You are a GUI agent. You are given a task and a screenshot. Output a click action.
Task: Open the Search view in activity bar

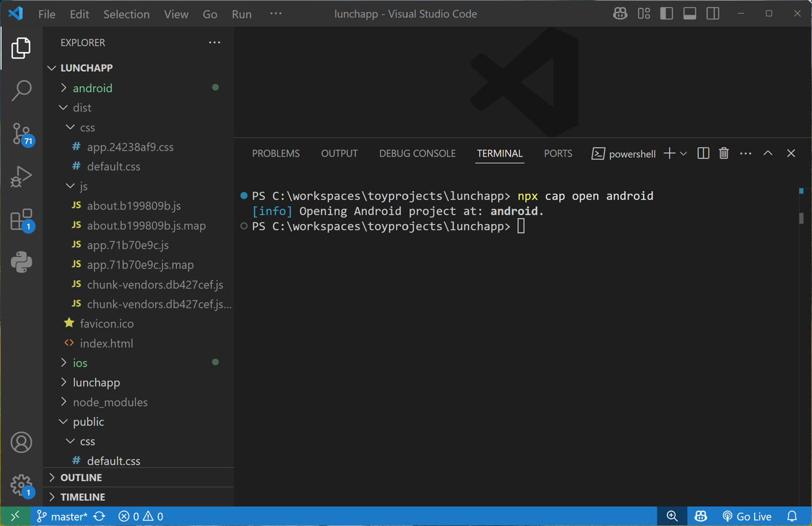pos(21,91)
